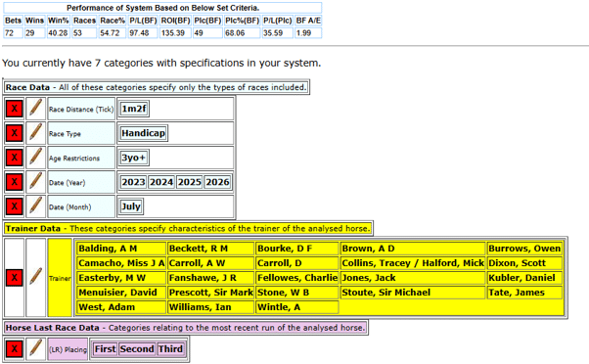This screenshot has height=364, width=589.
Task: Click trainer Dixon, Scott
Action: pos(524,263)
